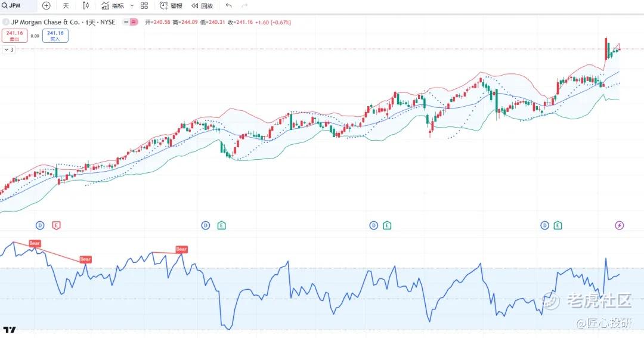Expand the indicators favorites dropdown arrow
Screen dimensions: 644x338
[x=132, y=6]
